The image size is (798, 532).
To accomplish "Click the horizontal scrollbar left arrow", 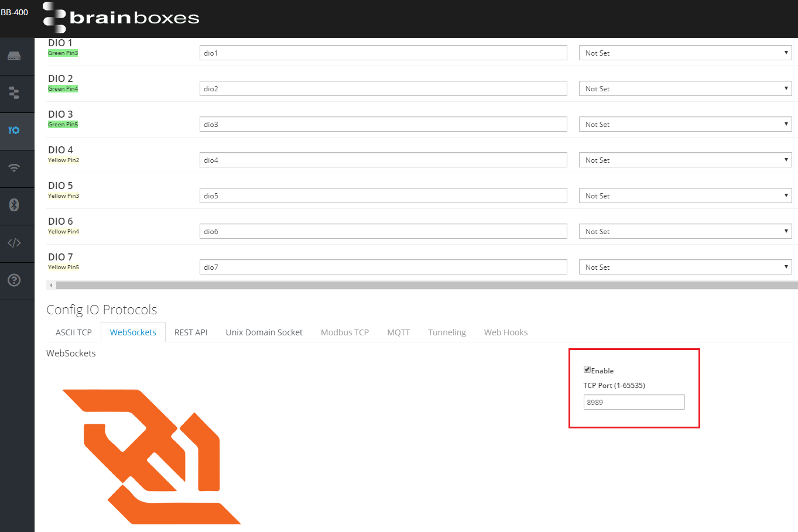I will coord(51,285).
